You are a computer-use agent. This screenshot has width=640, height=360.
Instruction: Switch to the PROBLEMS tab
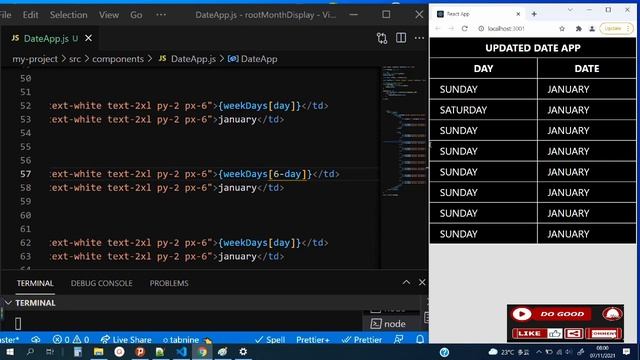169,283
